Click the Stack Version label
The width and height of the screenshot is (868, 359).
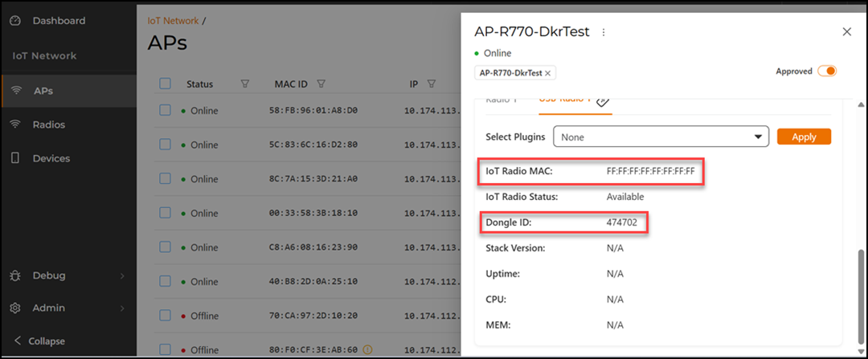coord(515,248)
